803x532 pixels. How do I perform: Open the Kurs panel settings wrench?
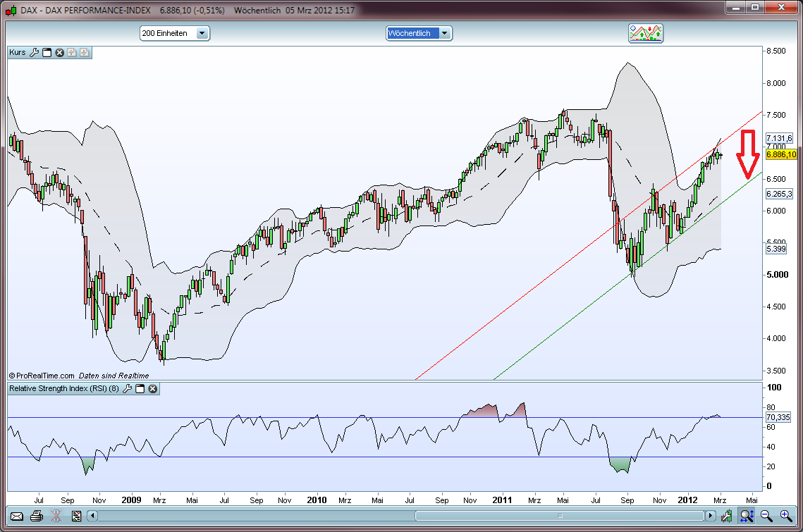coord(35,52)
